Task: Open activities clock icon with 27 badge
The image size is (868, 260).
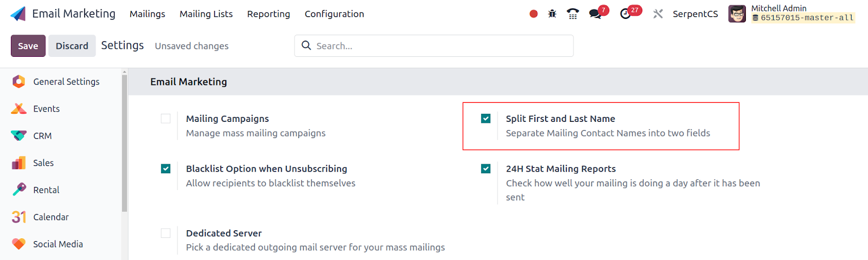Action: (626, 14)
